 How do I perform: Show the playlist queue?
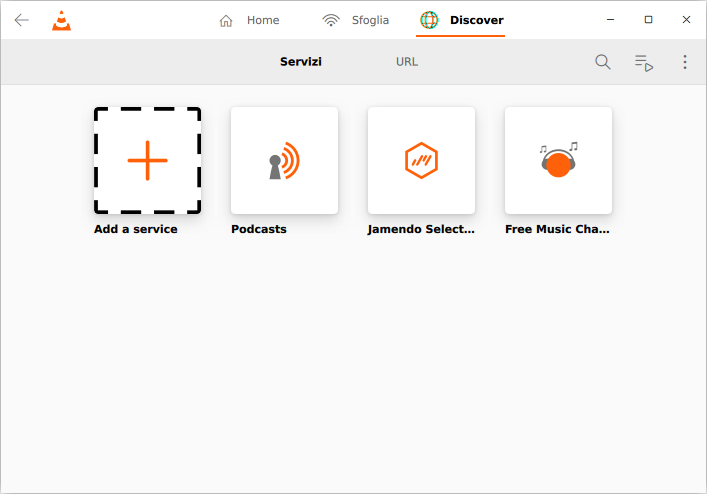coord(644,63)
